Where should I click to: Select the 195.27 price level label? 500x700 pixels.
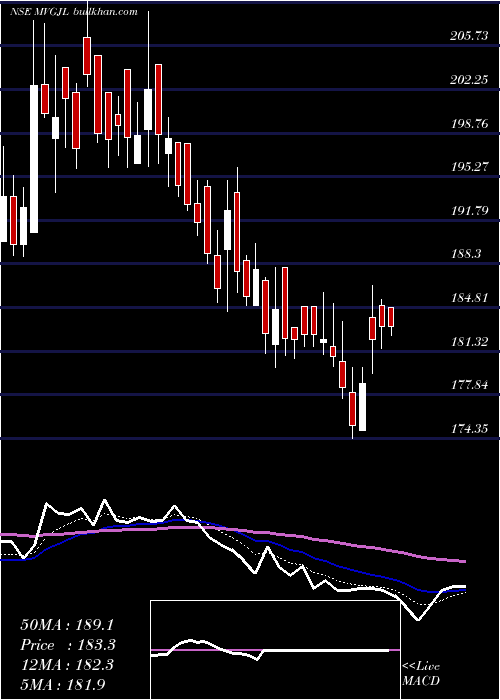[x=469, y=167]
